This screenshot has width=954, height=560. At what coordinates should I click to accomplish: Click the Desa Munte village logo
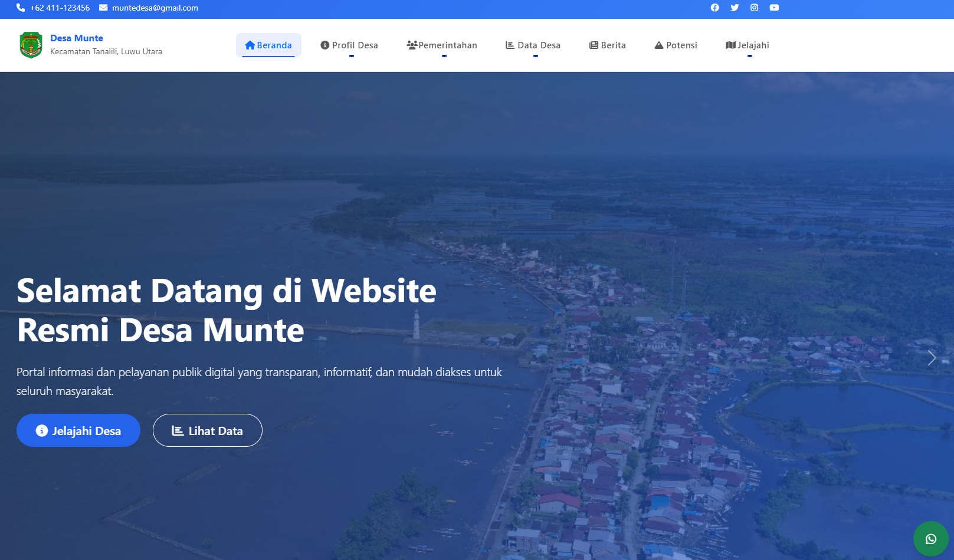tap(31, 44)
